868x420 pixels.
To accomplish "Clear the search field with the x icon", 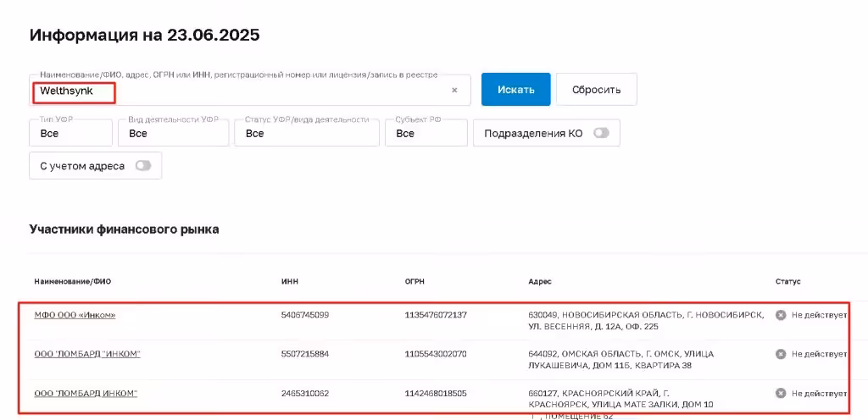I will (454, 91).
